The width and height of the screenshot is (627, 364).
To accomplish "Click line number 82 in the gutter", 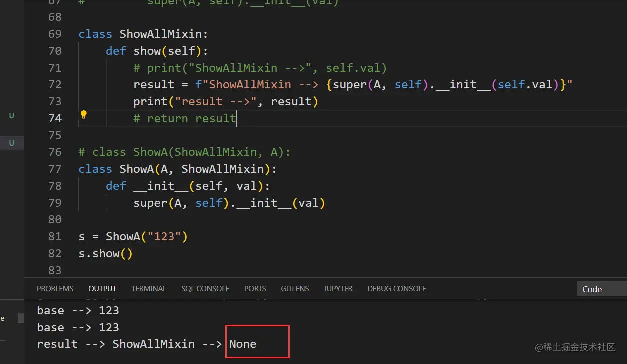I will tap(55, 254).
